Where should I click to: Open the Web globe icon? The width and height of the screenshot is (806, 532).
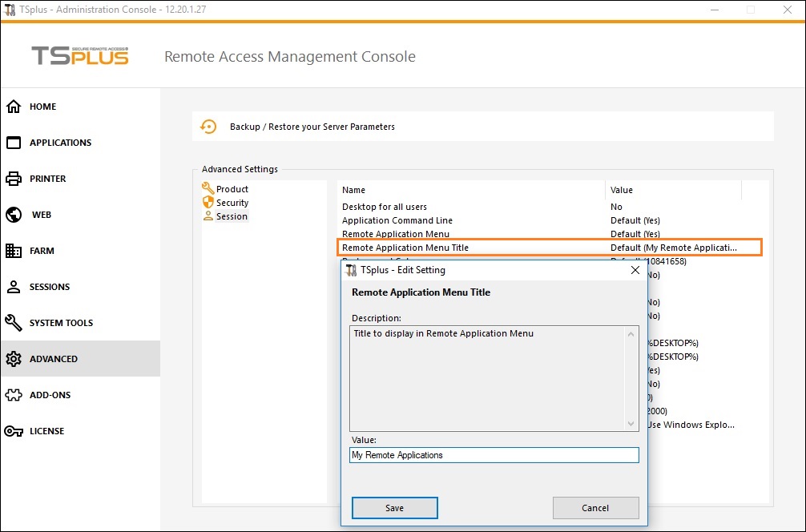point(14,215)
